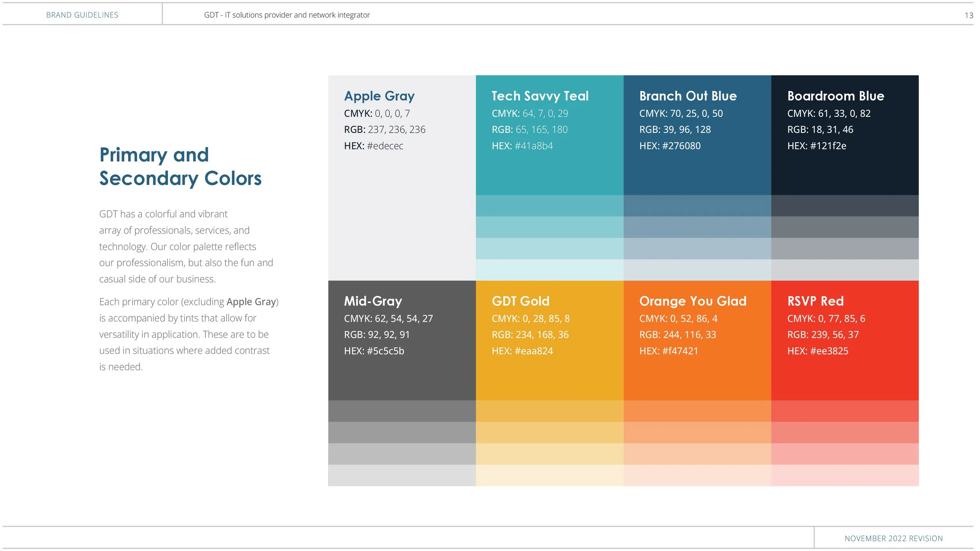
Task: Click the 'Tech Savvy Teal' heading
Action: 540,96
